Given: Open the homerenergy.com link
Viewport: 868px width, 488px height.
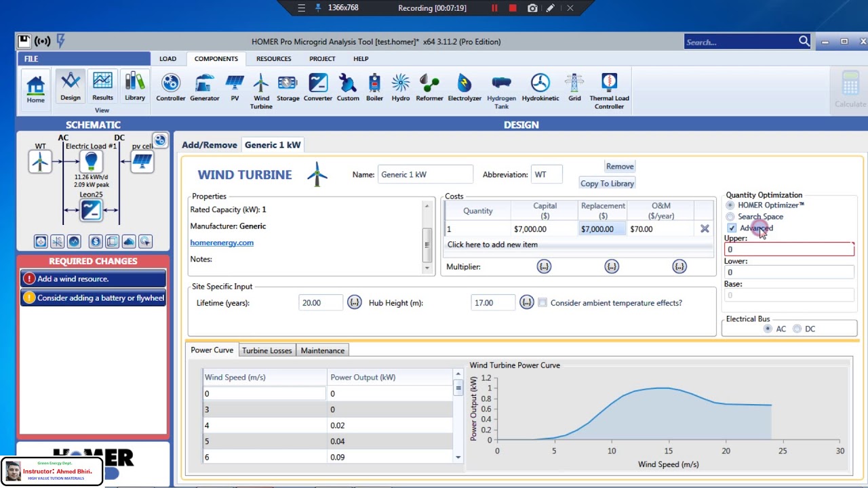Looking at the screenshot, I should (222, 243).
